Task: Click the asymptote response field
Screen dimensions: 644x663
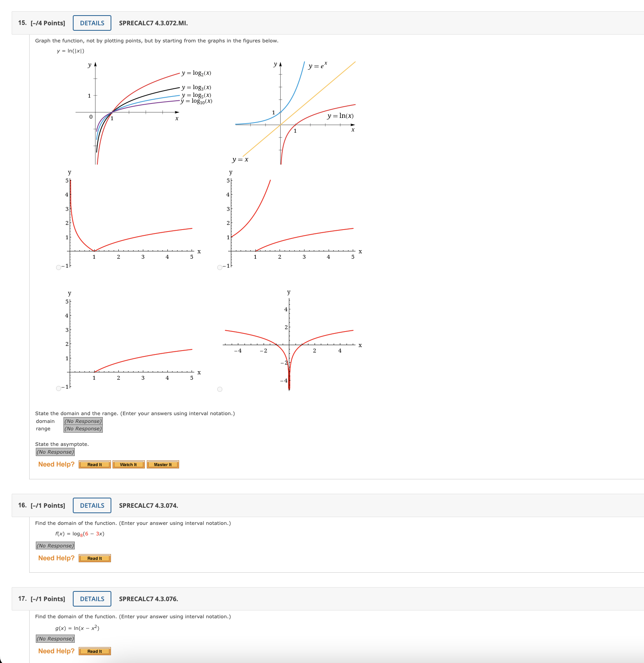Action: (x=55, y=452)
